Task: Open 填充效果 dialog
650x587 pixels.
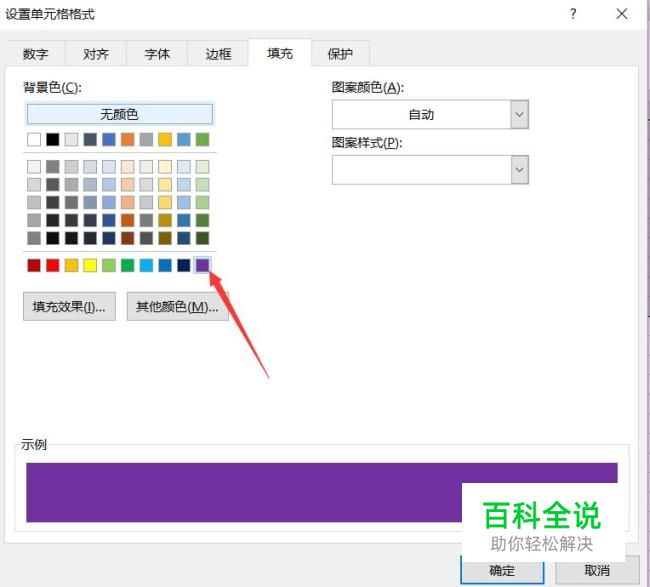Action: tap(69, 307)
